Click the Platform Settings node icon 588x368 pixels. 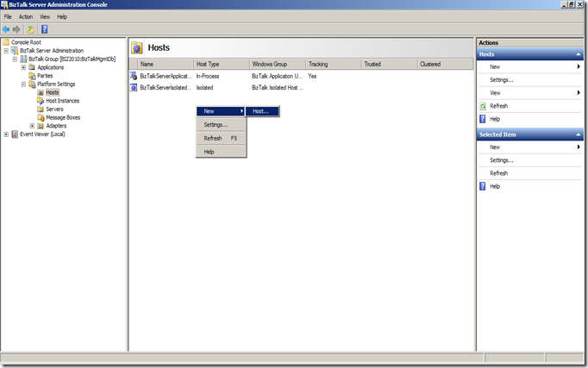(32, 84)
